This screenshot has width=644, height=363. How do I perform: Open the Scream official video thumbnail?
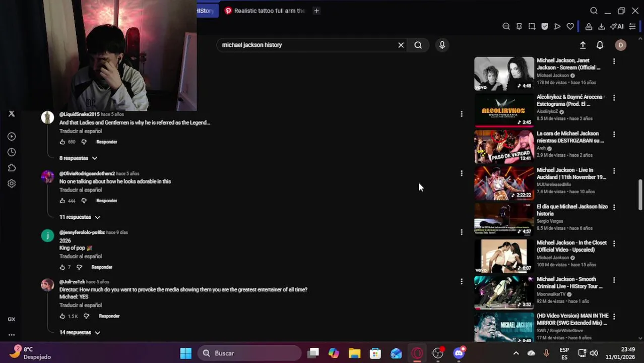coord(504,74)
